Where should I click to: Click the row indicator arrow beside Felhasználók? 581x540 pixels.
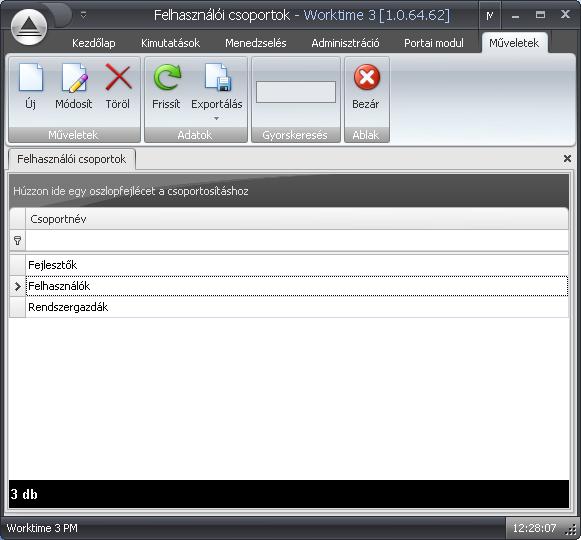[17, 286]
